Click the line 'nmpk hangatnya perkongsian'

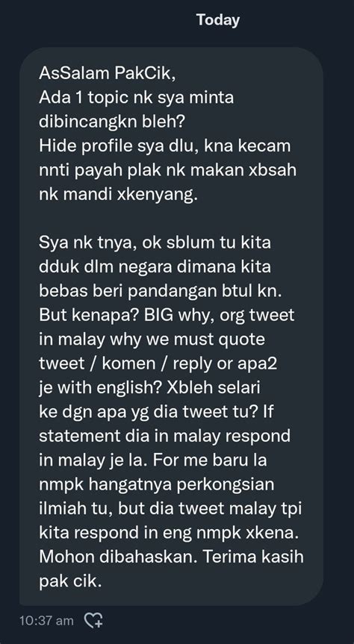pyautogui.click(x=157, y=484)
